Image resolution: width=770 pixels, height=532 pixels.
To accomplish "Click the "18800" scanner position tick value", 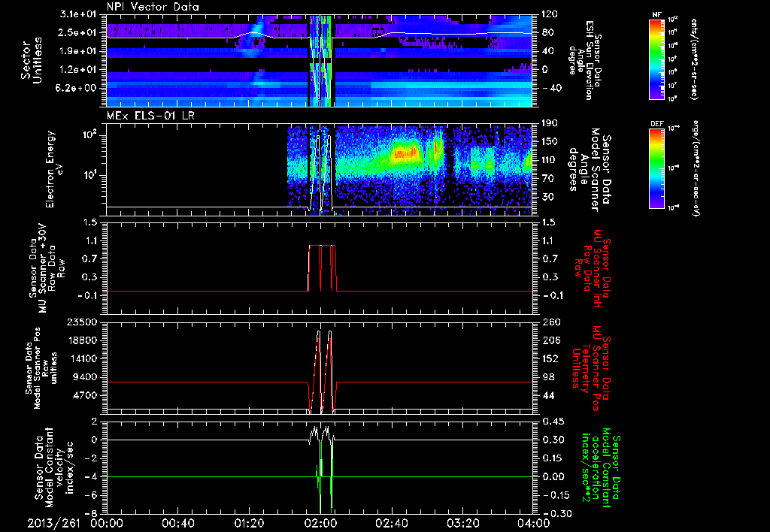I will coord(83,340).
